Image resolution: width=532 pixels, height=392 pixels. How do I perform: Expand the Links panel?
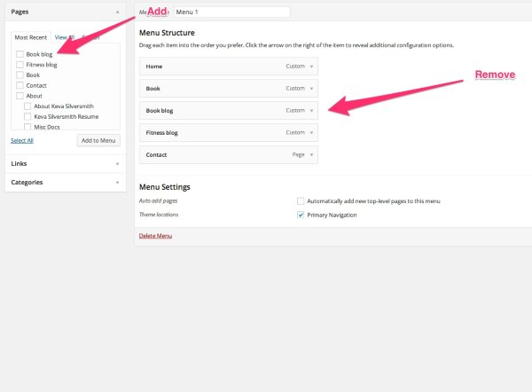tap(118, 163)
